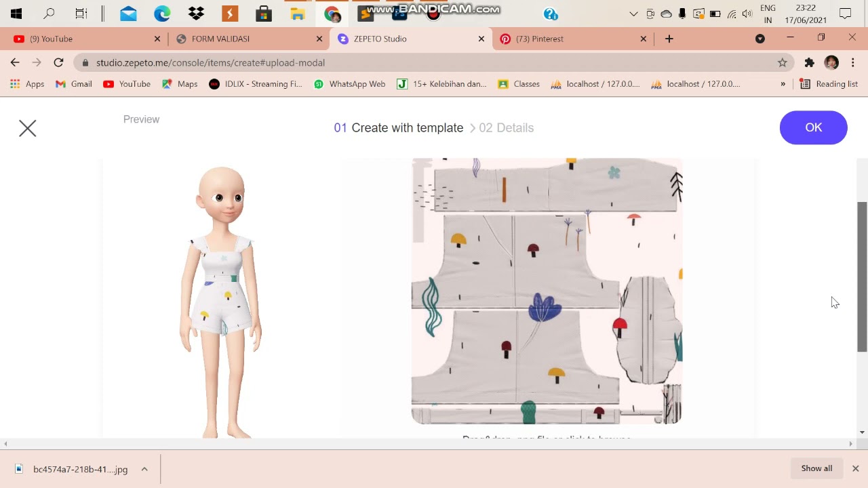Click the address bar URL
This screenshot has width=868, height=488.
(210, 62)
